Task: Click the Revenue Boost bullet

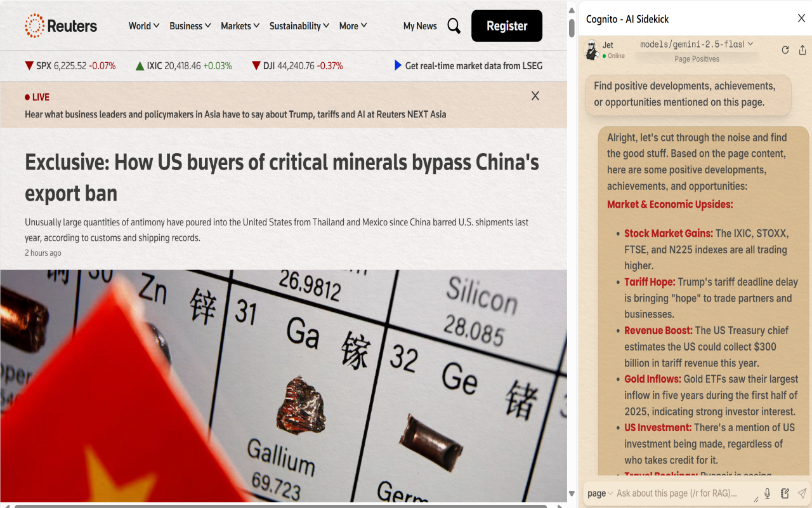Action: coord(707,347)
